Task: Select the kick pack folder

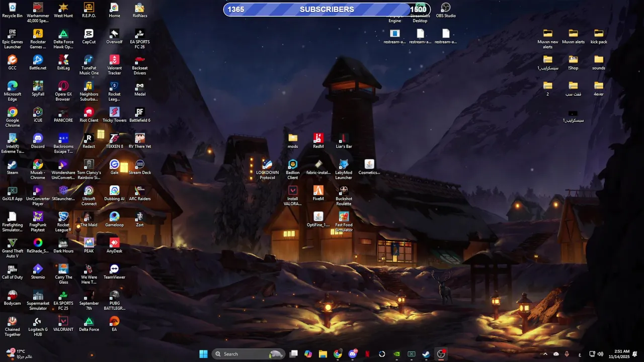Action: tap(599, 36)
